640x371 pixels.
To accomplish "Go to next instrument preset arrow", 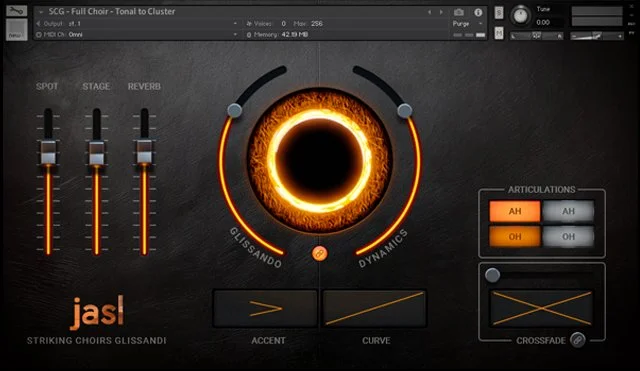I will pyautogui.click(x=441, y=12).
